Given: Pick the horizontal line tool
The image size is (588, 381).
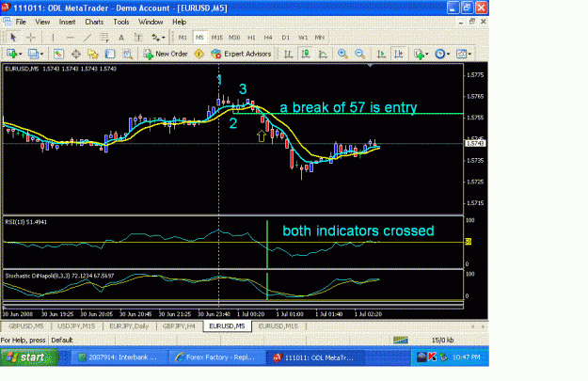Looking at the screenshot, I should (71, 37).
